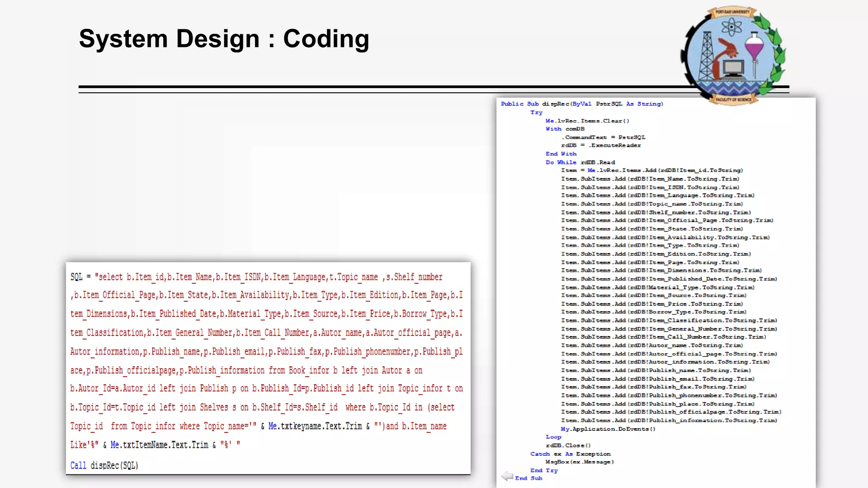This screenshot has width=868, height=488.
Task: Click the back arrow icon beside End Sub
Action: (507, 476)
